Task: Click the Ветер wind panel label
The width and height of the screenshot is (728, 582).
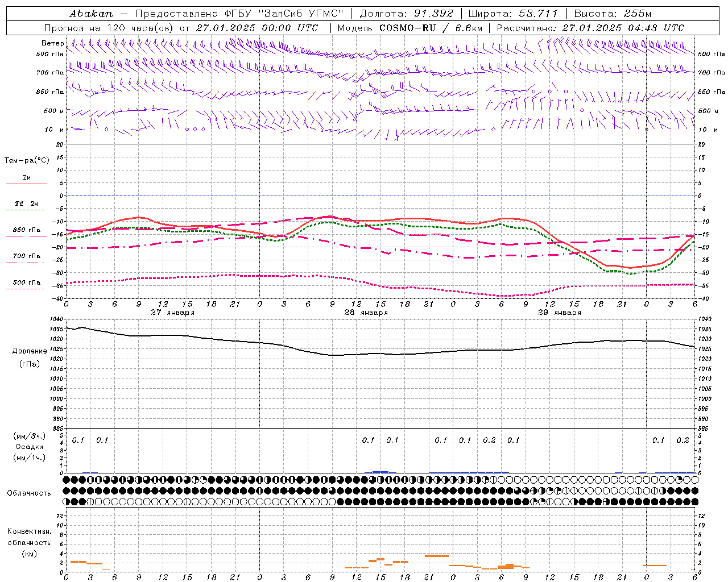Action: pos(52,43)
